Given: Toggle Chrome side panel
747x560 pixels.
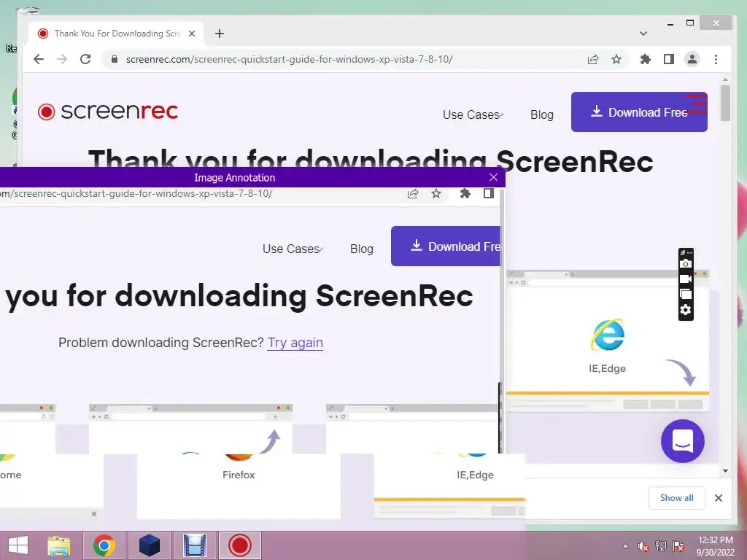Looking at the screenshot, I should coord(669,59).
